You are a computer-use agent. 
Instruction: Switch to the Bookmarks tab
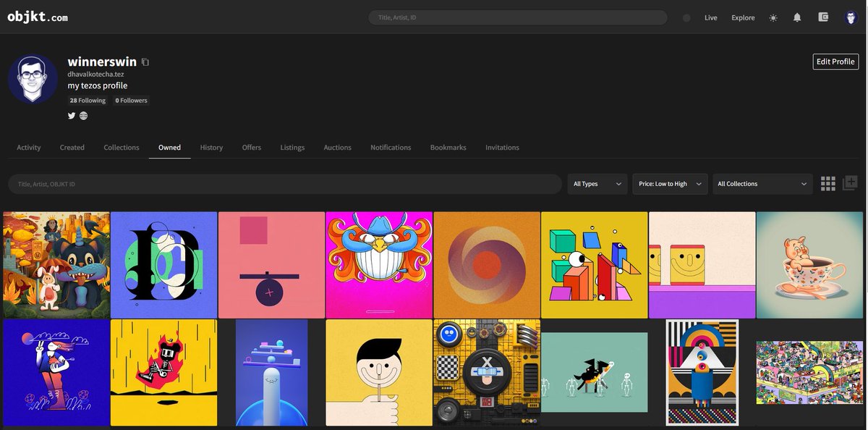point(448,148)
